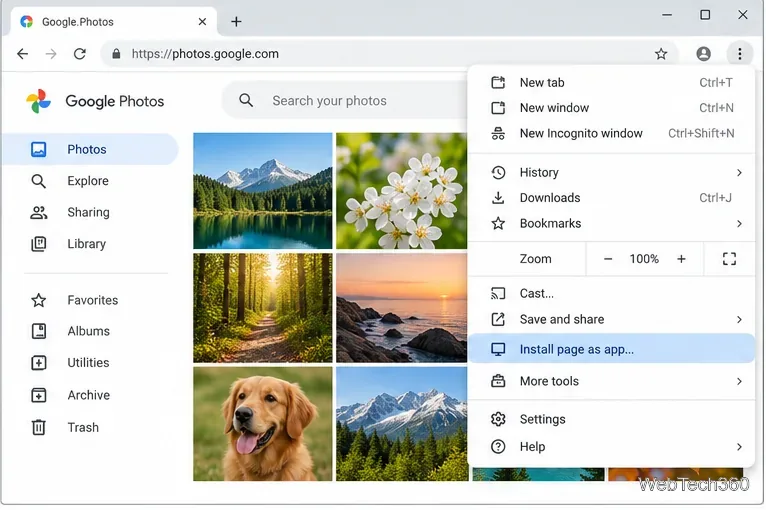Open Downloads from the menu
Image resolution: width=766 pixels, height=510 pixels.
pyautogui.click(x=611, y=198)
